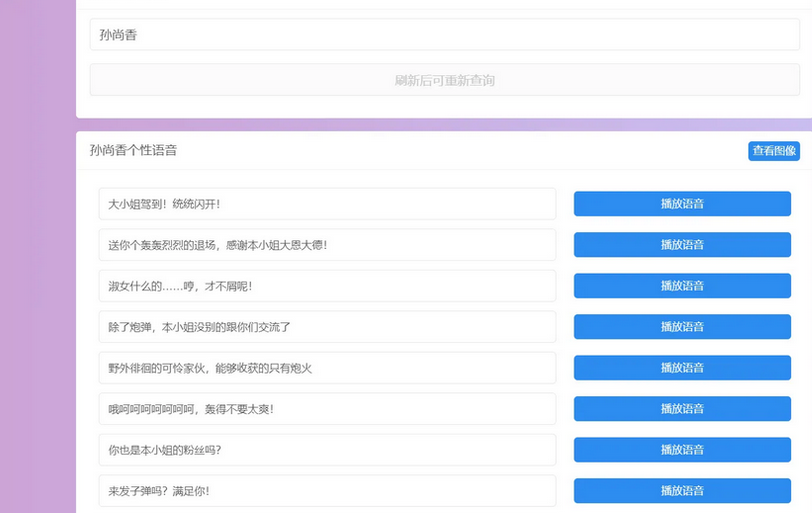Viewport: 812px width, 513px height.
Task: Play voice for 你也是本小姐的粉丝吗？
Action: 682,449
